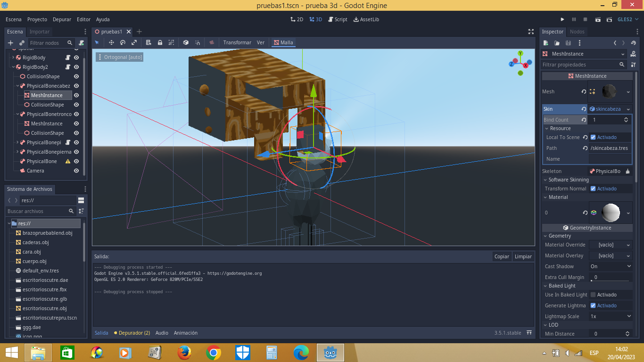Screen dimensions: 644x362
Task: Switch to the Importar tab
Action: pyautogui.click(x=40, y=32)
